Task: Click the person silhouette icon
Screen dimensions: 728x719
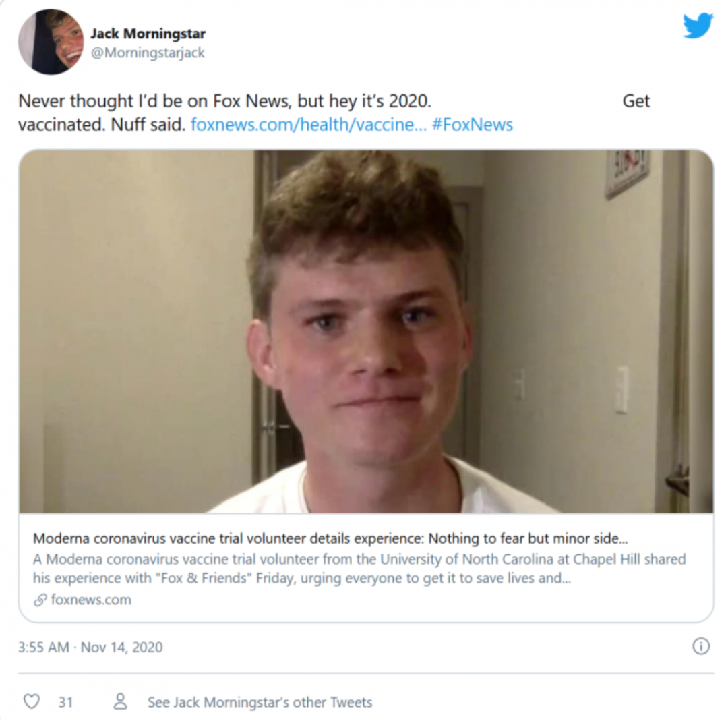Action: pyautogui.click(x=120, y=701)
